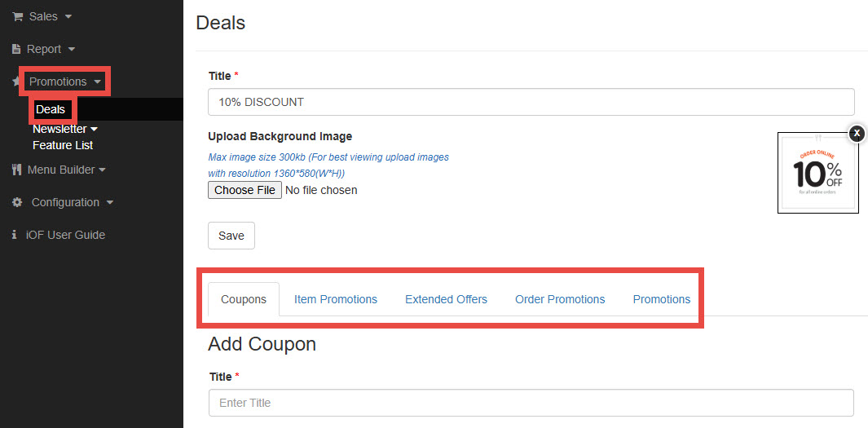Open the Order Promotions tab
This screenshot has height=428, width=868.
tap(560, 299)
